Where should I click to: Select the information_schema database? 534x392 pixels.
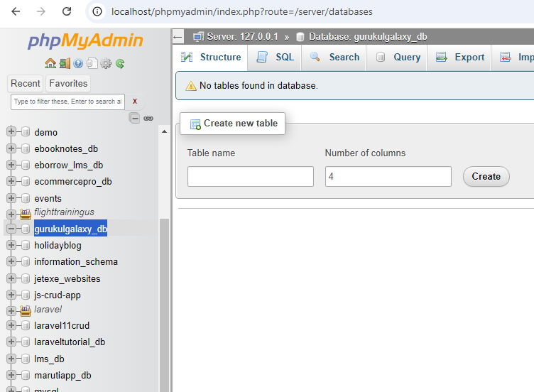(x=75, y=261)
